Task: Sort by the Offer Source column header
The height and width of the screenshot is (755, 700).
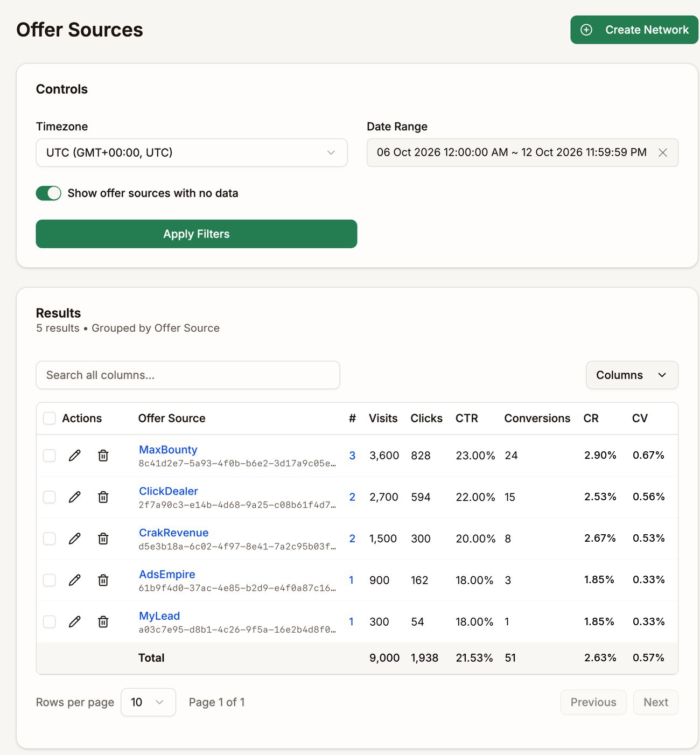Action: [x=172, y=418]
